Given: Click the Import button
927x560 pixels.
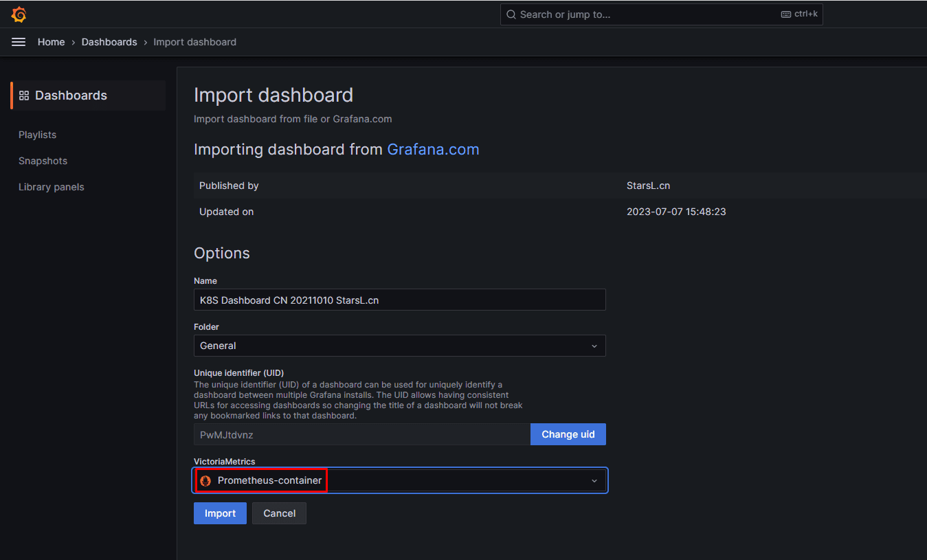Looking at the screenshot, I should [220, 513].
